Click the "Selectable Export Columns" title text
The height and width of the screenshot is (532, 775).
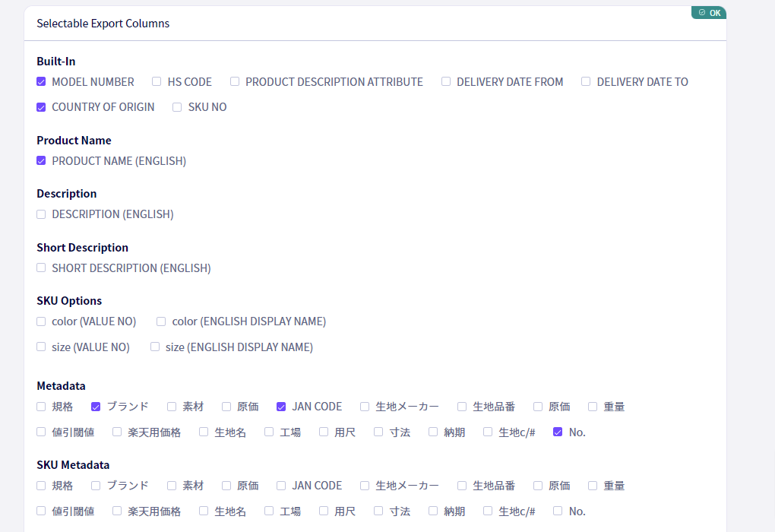[103, 24]
